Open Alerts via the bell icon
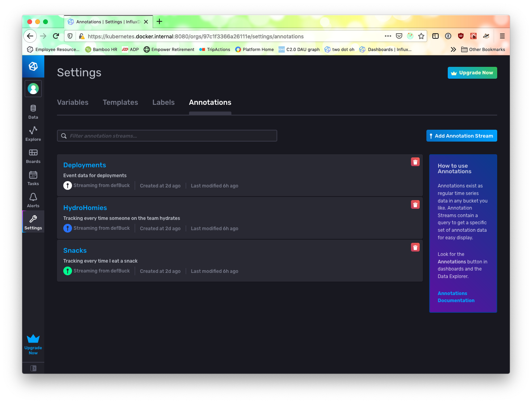Viewport: 532px width, 403px height. point(33,199)
